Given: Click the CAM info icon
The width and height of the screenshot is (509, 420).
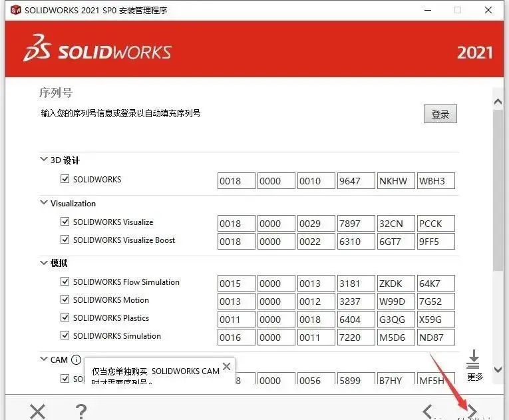Looking at the screenshot, I should [x=76, y=359].
